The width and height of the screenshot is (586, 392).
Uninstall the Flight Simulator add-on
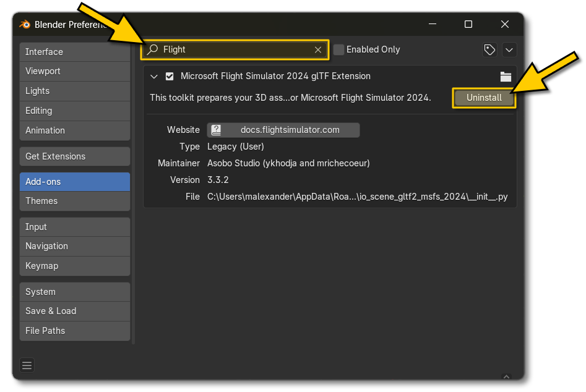tap(484, 98)
